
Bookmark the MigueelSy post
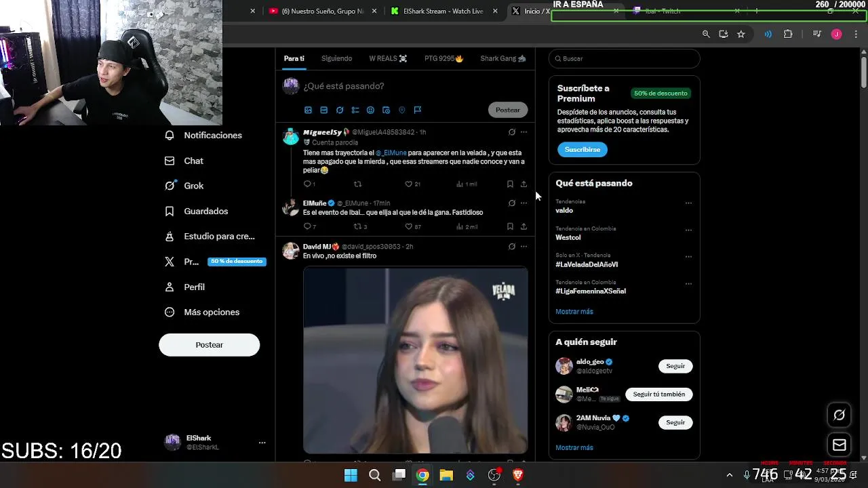(510, 184)
